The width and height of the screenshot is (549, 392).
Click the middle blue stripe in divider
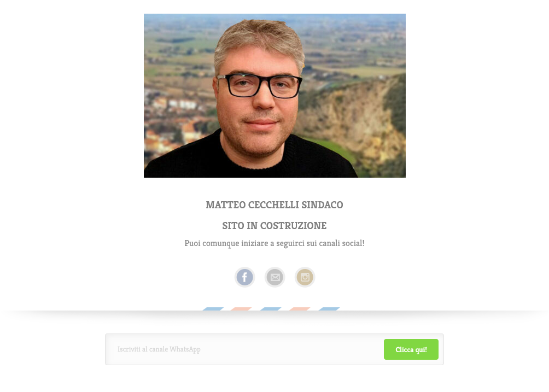point(271,309)
